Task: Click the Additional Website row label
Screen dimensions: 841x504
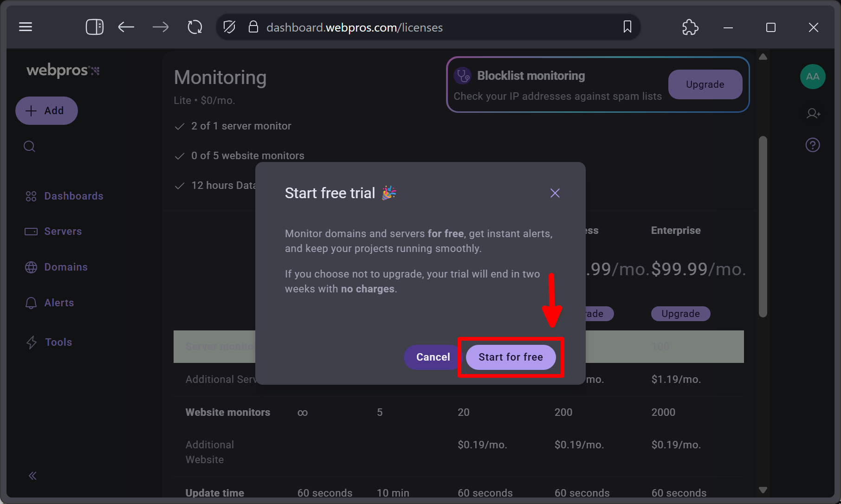Action: [x=210, y=452]
